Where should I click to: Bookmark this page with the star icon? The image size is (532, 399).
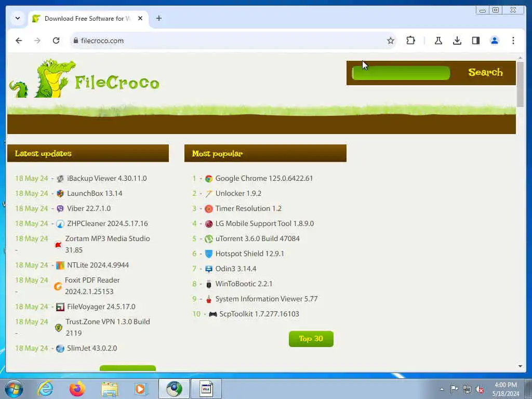[391, 41]
